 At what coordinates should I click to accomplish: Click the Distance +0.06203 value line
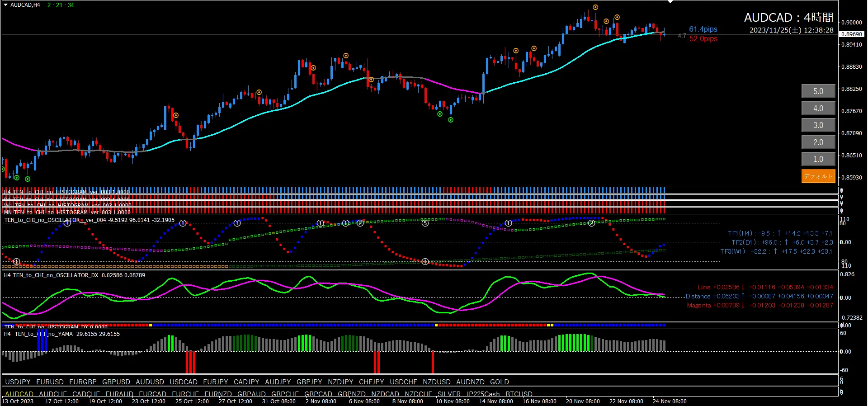[759, 296]
